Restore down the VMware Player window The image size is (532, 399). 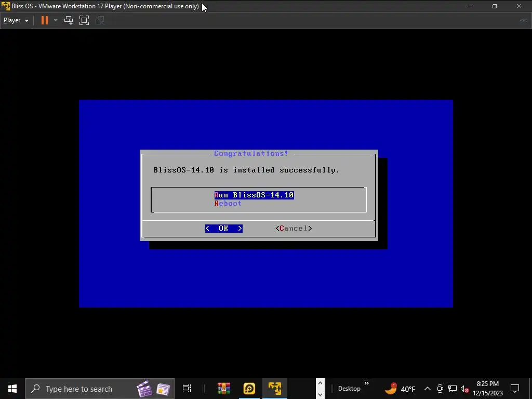pyautogui.click(x=495, y=6)
